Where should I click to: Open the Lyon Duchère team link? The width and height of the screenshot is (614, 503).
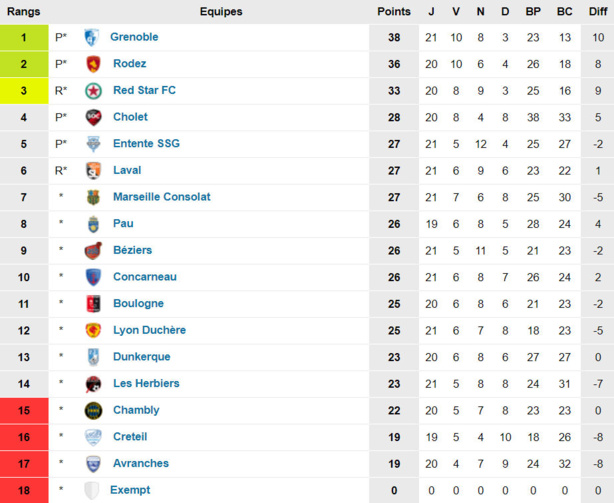pyautogui.click(x=149, y=330)
